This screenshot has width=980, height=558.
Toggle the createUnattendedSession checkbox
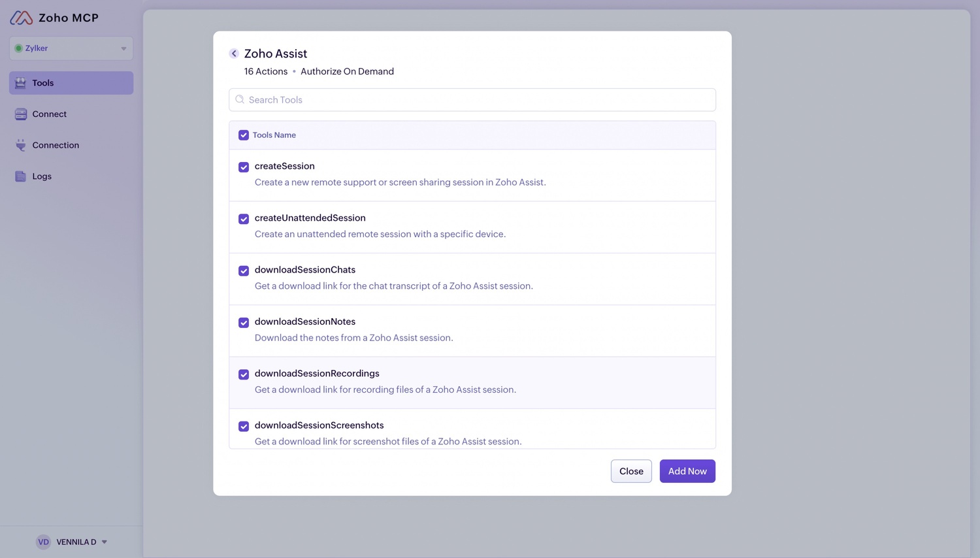click(x=244, y=219)
